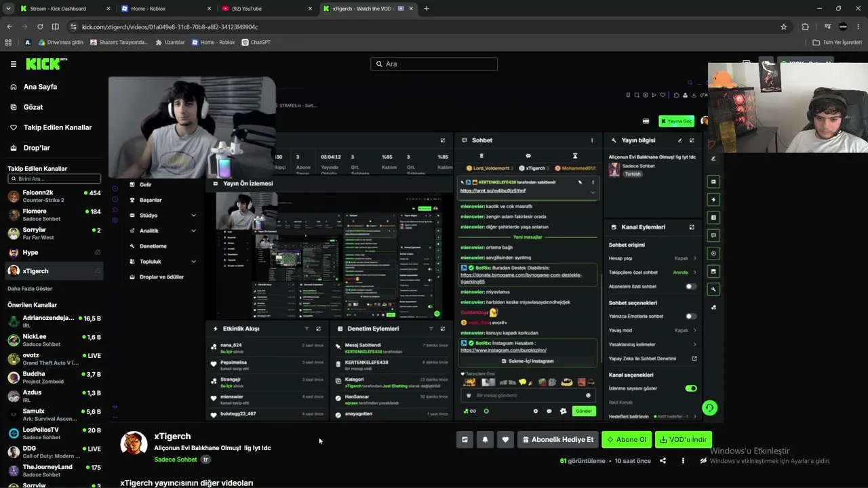Expand the Stüdyo chevron in the video's sidebar
The image size is (868, 488).
(193, 216)
